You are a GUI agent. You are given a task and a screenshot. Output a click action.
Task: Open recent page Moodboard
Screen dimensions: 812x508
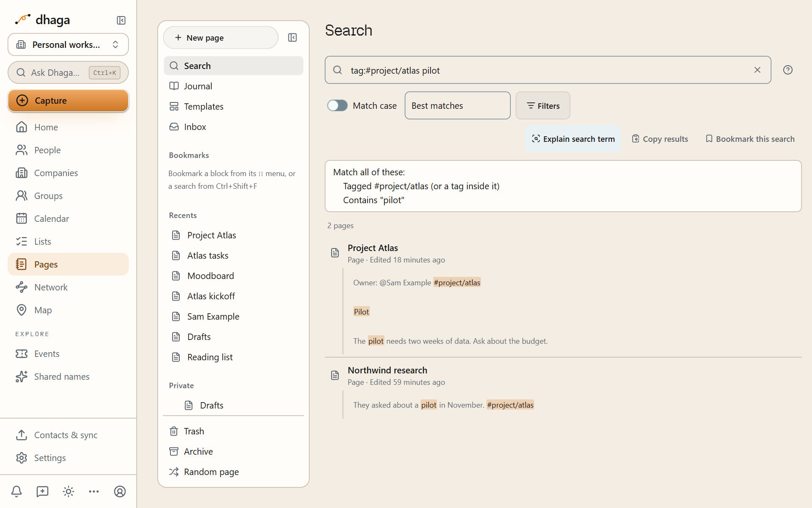click(233, 276)
